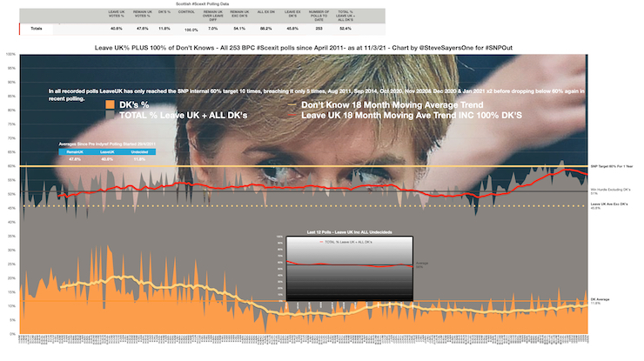The height and width of the screenshot is (361, 644).
Task: Click the 'Win Hurdle Excluding DK's' label
Action: click(609, 190)
